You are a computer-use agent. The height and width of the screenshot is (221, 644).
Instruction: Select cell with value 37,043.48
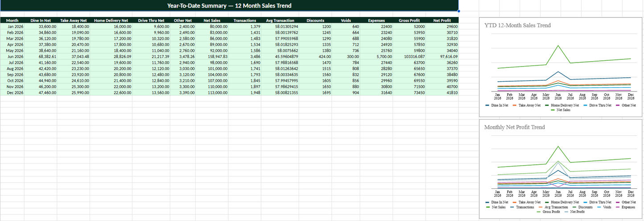tap(74, 57)
